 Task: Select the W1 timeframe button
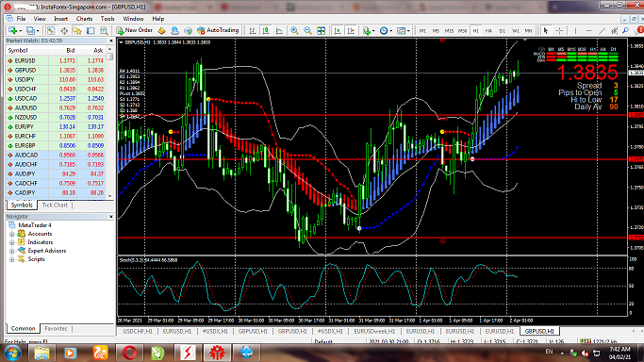pos(516,31)
